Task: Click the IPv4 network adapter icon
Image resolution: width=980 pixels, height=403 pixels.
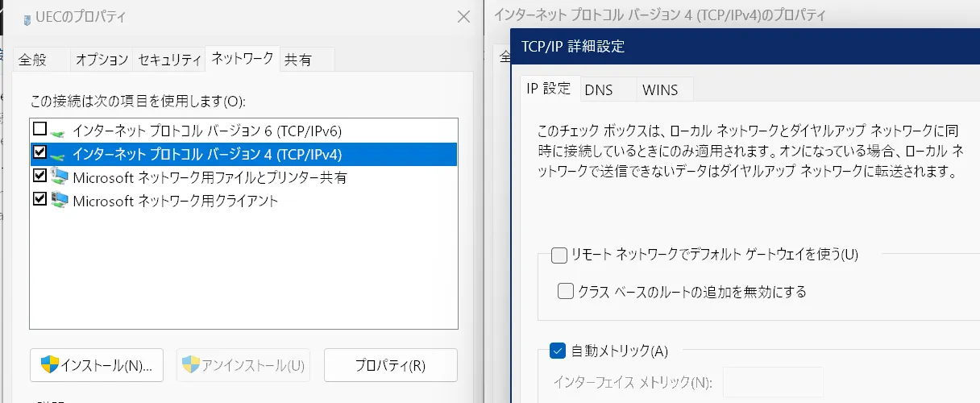Action: [60, 153]
